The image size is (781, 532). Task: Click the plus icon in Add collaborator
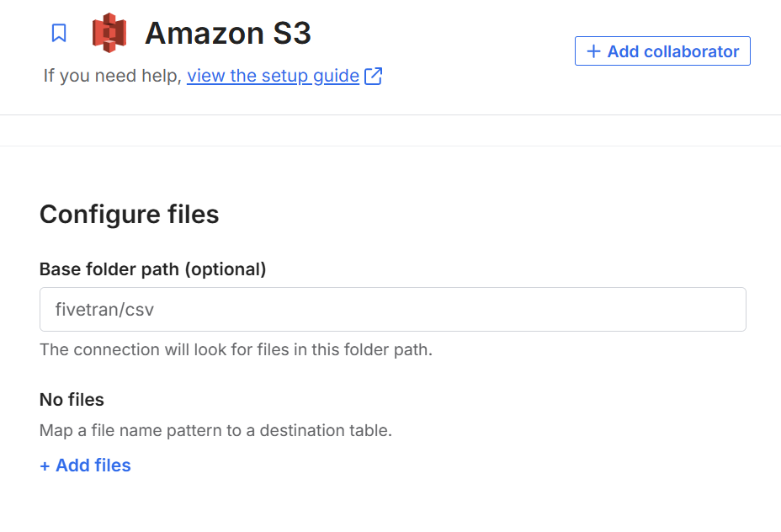click(593, 51)
